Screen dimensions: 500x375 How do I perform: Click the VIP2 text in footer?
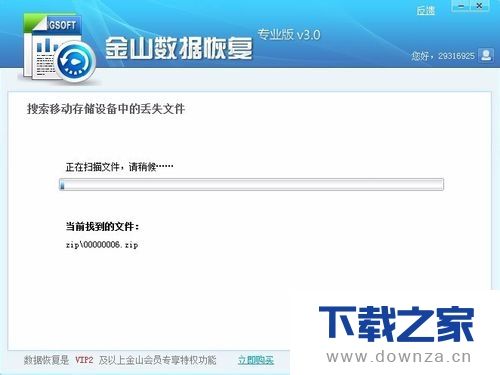pos(84,360)
